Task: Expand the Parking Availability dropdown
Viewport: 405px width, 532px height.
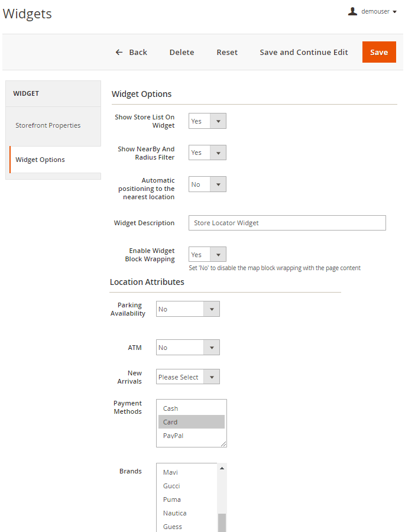Action: tap(188, 309)
